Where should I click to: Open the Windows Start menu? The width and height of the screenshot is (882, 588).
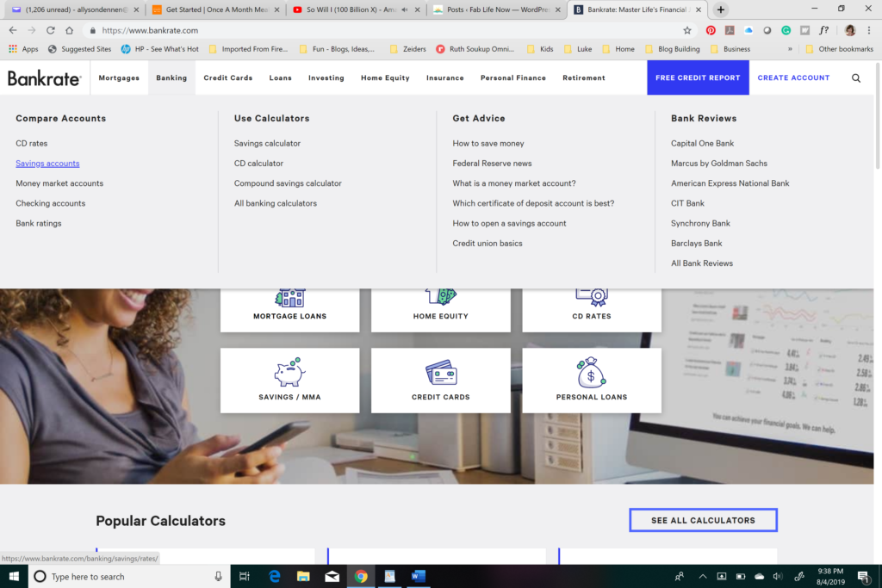(x=14, y=576)
